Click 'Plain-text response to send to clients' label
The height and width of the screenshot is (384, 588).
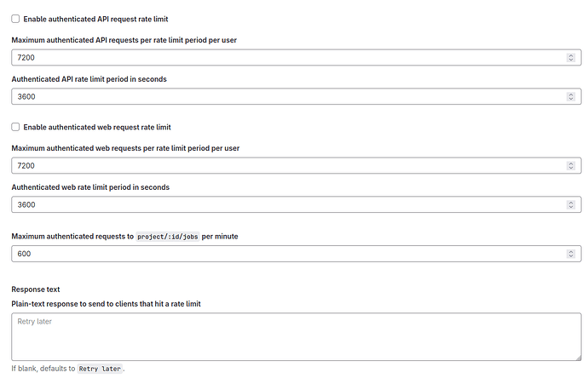106,304
